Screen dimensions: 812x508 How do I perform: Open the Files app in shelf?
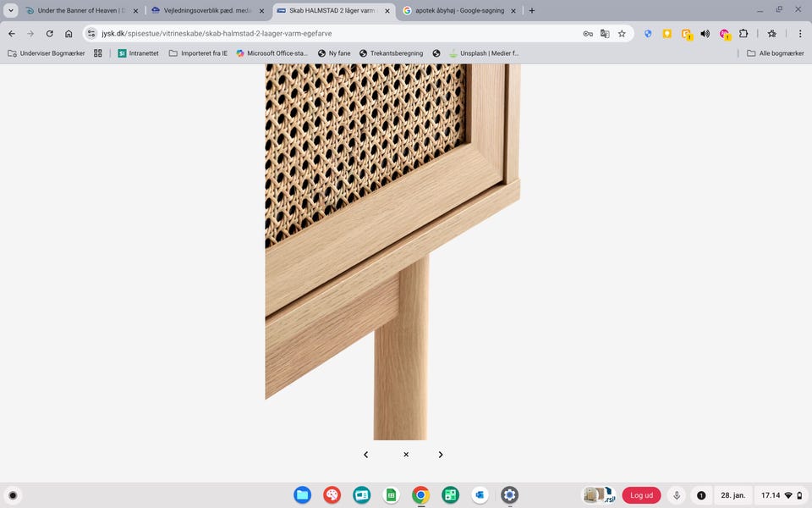coord(303,495)
